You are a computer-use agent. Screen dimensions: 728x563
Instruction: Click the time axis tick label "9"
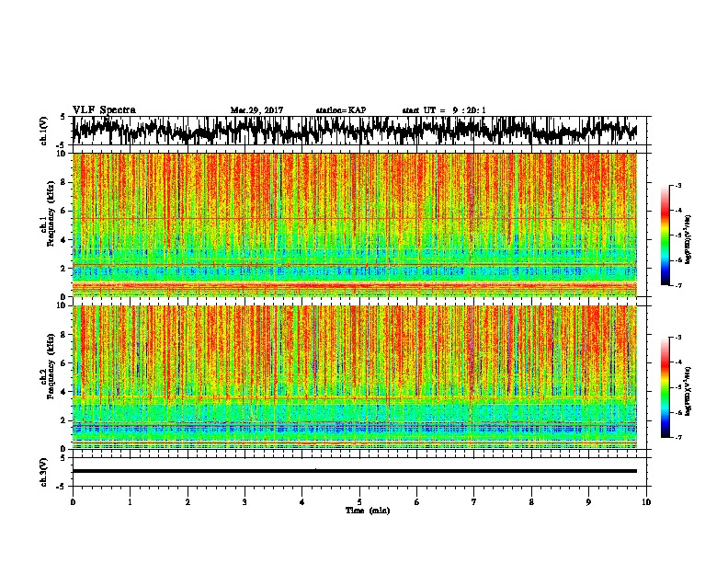click(x=588, y=502)
